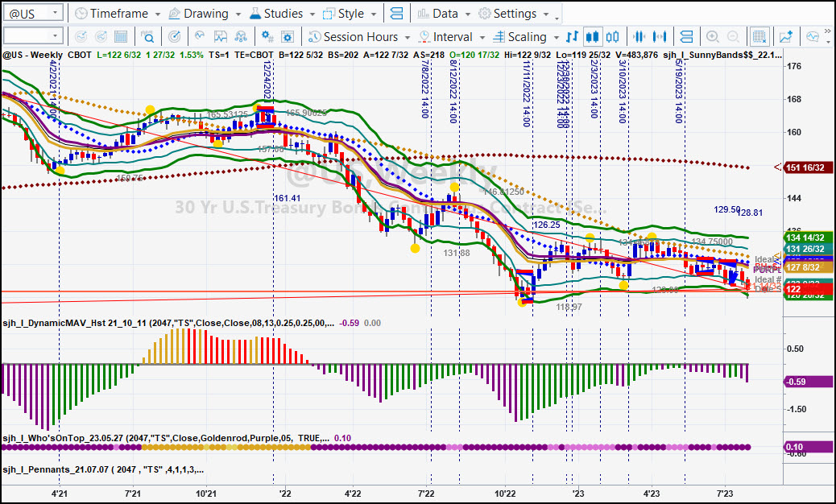Expand the Timeframe dropdown arrow
Image resolution: width=836 pixels, height=504 pixels.
158,14
